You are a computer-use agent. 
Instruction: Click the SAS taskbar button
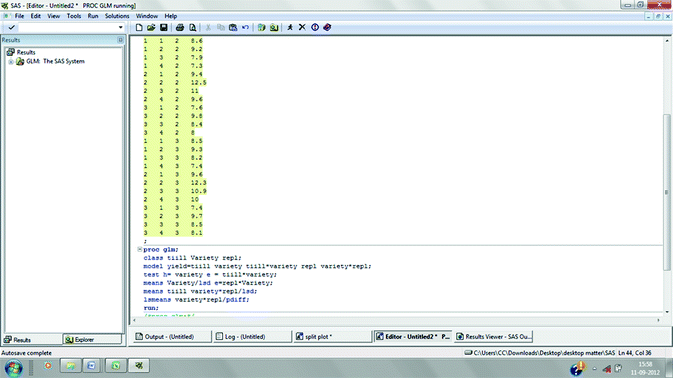pyautogui.click(x=139, y=366)
